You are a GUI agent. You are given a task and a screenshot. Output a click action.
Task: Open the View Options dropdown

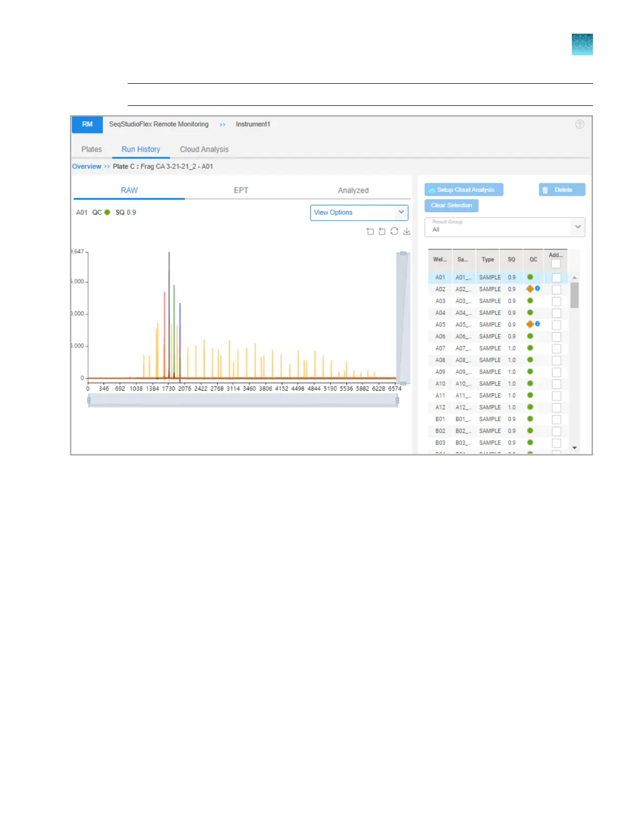click(359, 213)
